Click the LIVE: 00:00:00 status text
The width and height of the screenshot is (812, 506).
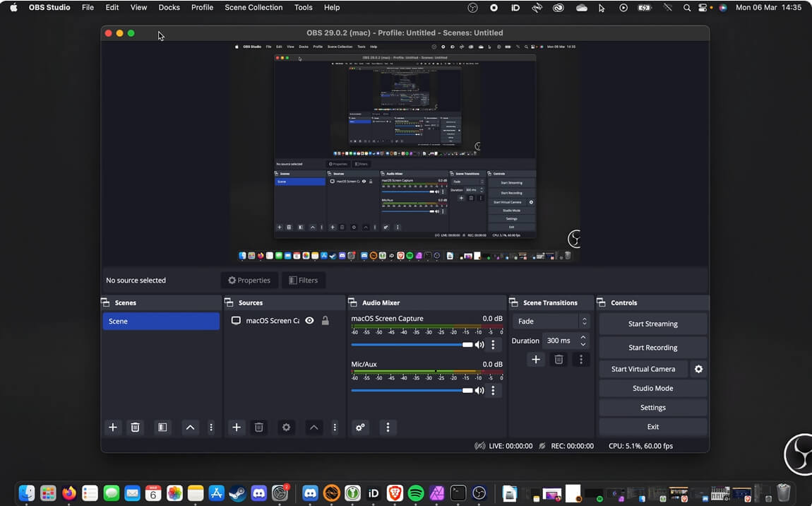(511, 446)
